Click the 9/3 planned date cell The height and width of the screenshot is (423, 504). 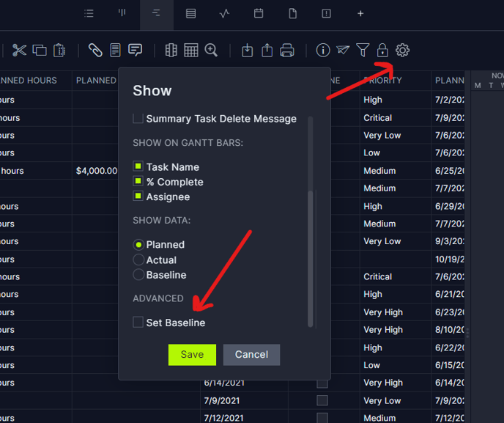tap(449, 241)
